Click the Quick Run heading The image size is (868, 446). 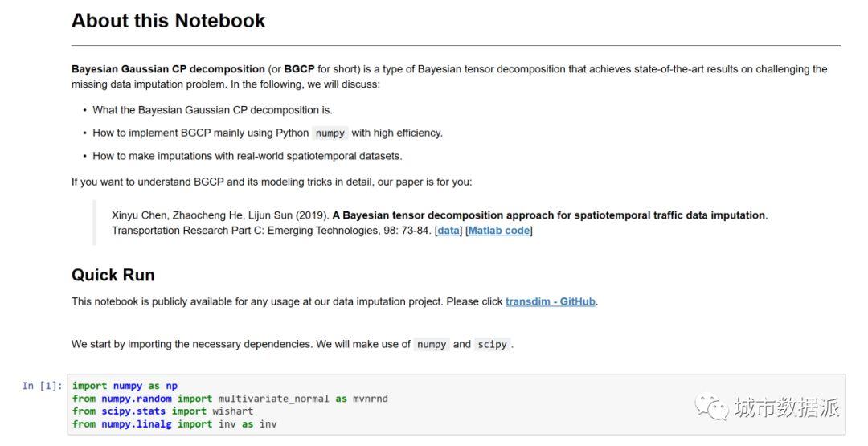tap(113, 275)
